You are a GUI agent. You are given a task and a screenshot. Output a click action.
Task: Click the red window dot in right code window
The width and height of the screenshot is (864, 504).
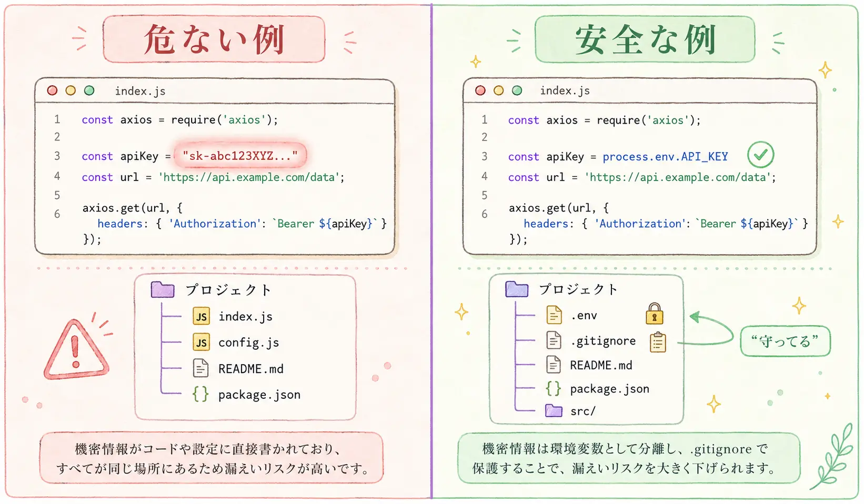point(480,90)
